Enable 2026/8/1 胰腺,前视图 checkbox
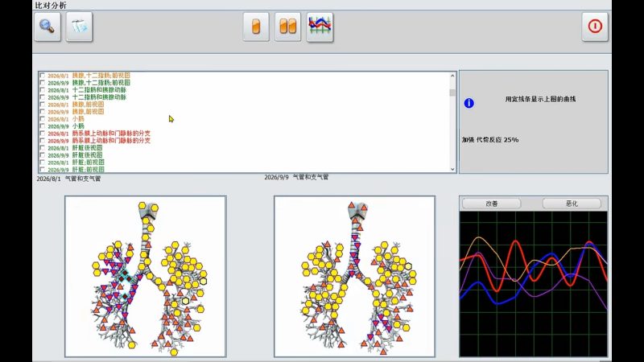 43,105
